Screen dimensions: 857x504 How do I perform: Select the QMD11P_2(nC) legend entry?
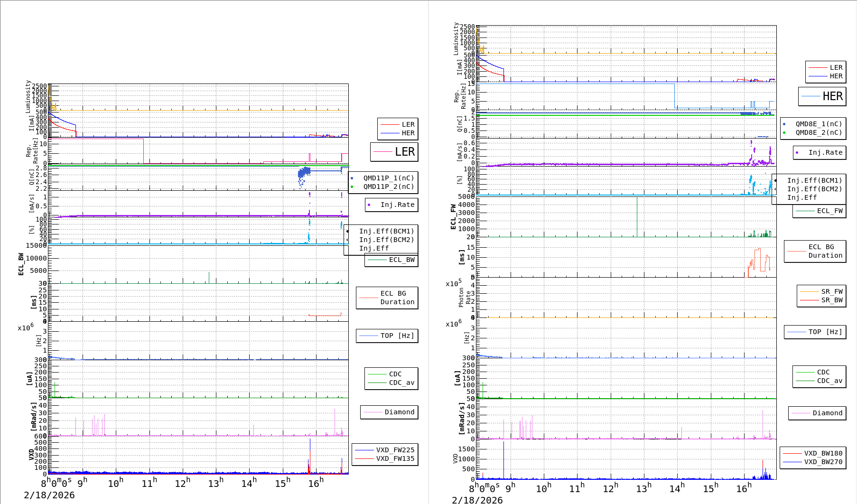tap(388, 187)
